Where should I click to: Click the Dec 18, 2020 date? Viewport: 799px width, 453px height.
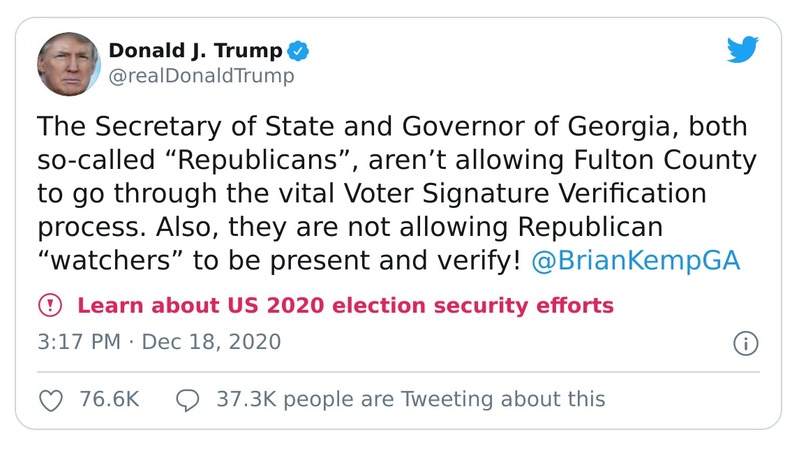click(211, 342)
